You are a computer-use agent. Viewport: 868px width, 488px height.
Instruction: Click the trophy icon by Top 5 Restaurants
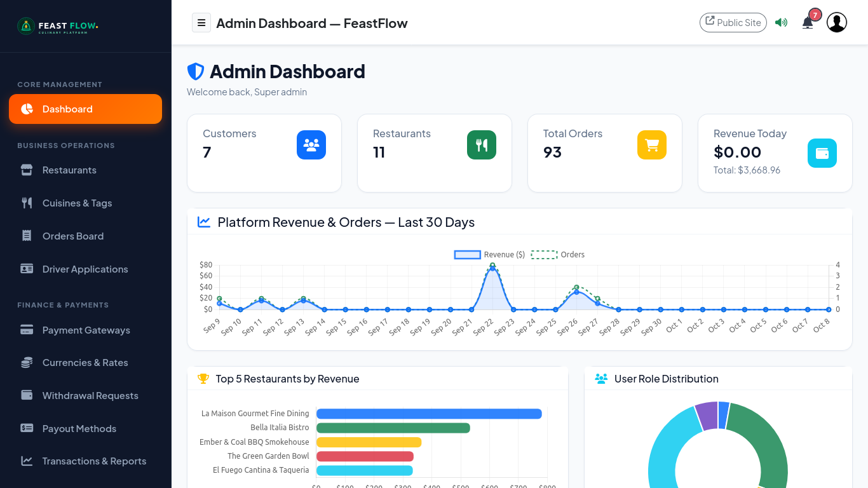point(203,379)
